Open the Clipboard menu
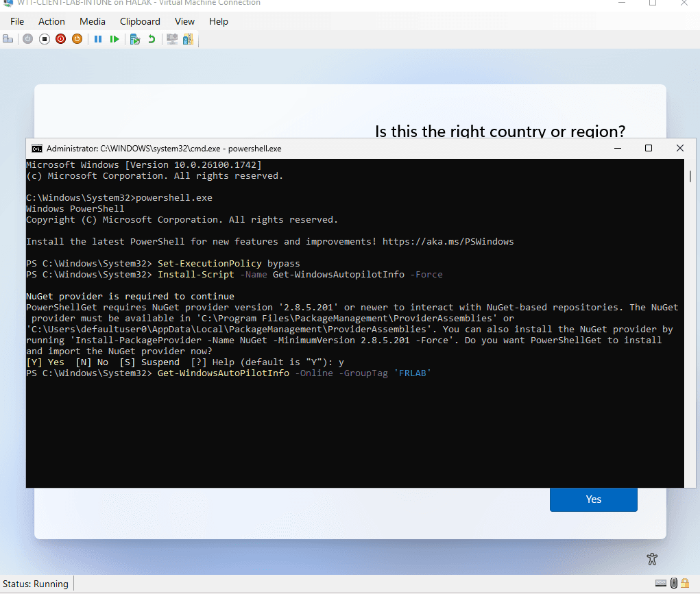Viewport: 700px width, 594px height. coord(139,21)
